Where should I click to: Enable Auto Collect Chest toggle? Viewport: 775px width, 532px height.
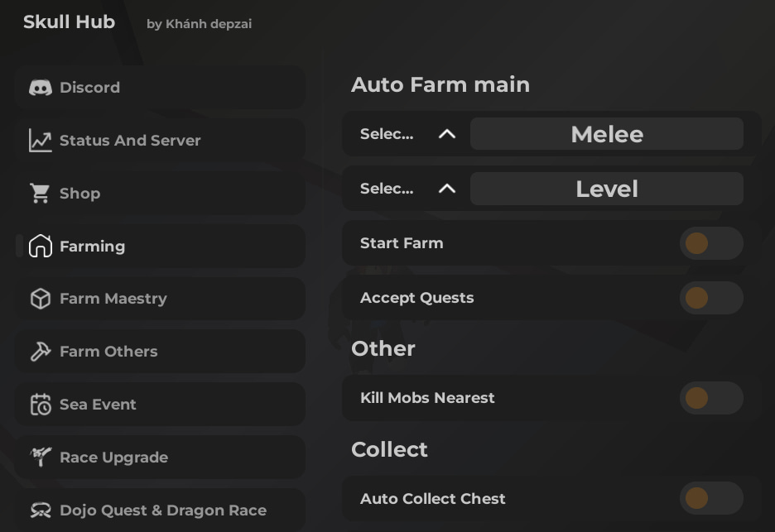pos(711,498)
